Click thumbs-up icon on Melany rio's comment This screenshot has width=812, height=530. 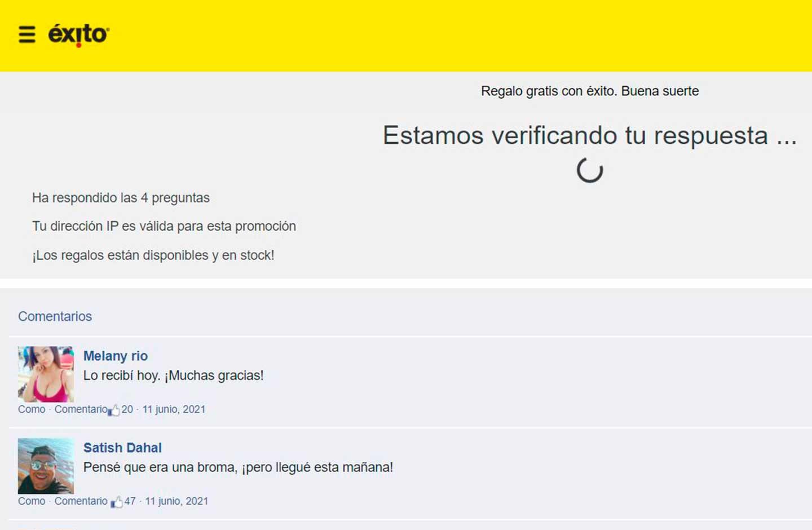[x=114, y=410]
